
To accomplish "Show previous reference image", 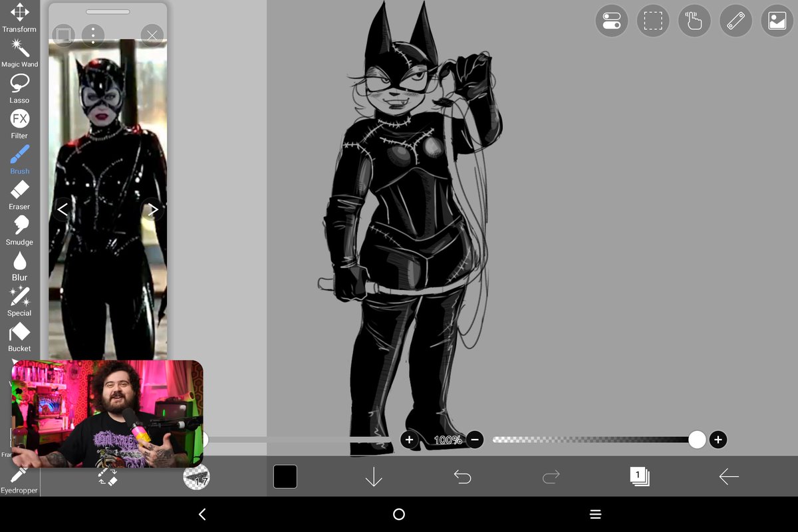I will [62, 209].
